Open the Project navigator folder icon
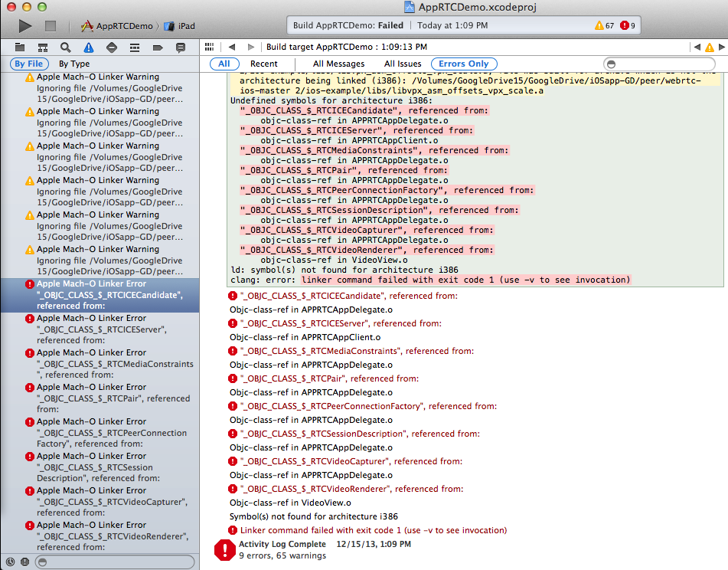Viewport: 728px width, 570px height. coord(20,47)
